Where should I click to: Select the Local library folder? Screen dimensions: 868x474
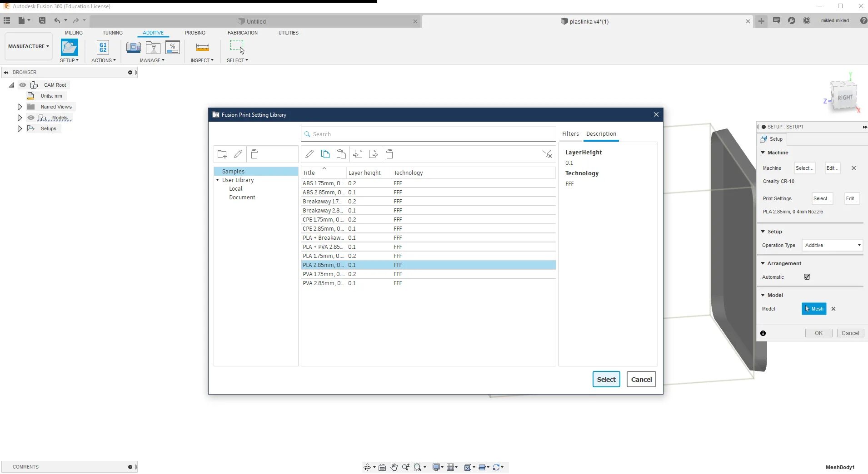(236, 189)
